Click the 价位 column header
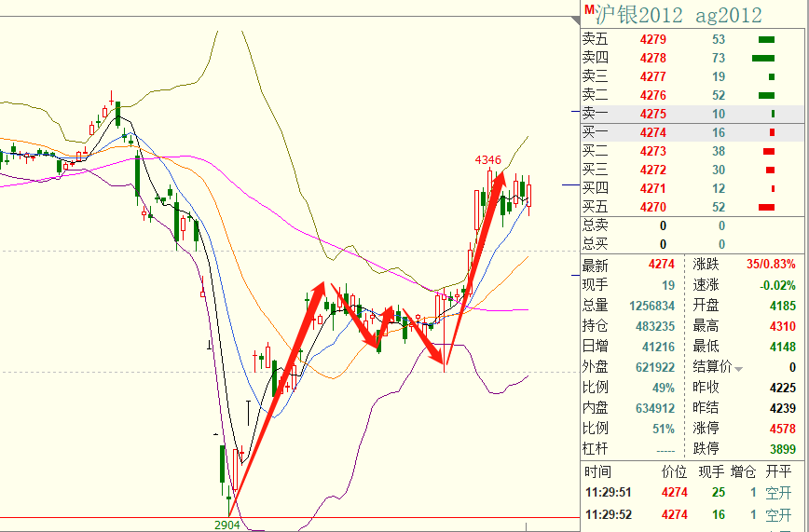 pyautogui.click(x=674, y=471)
